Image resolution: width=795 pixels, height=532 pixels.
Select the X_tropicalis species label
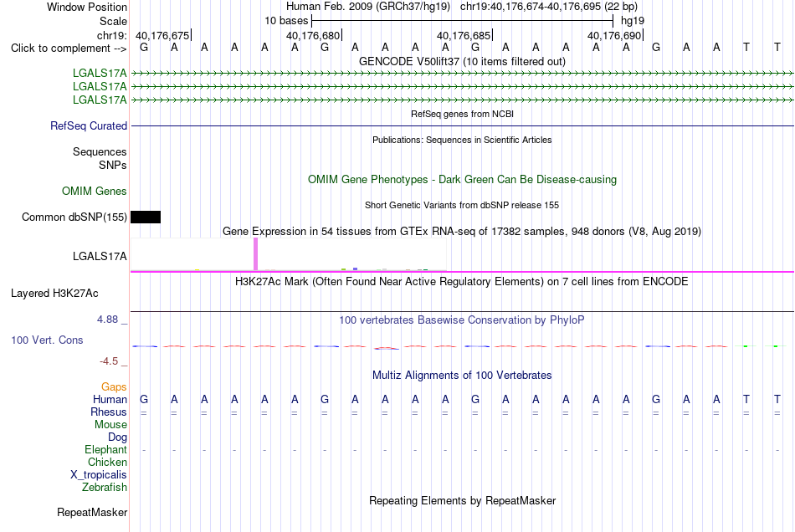(99, 475)
